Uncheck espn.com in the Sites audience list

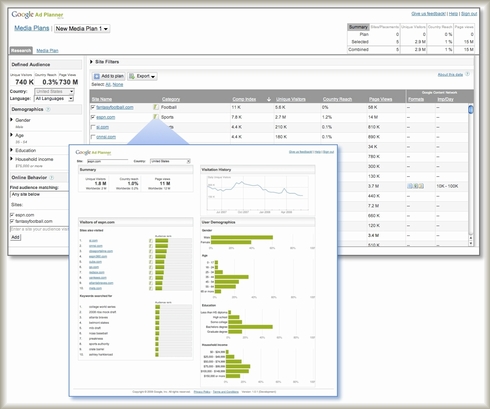tap(12, 215)
